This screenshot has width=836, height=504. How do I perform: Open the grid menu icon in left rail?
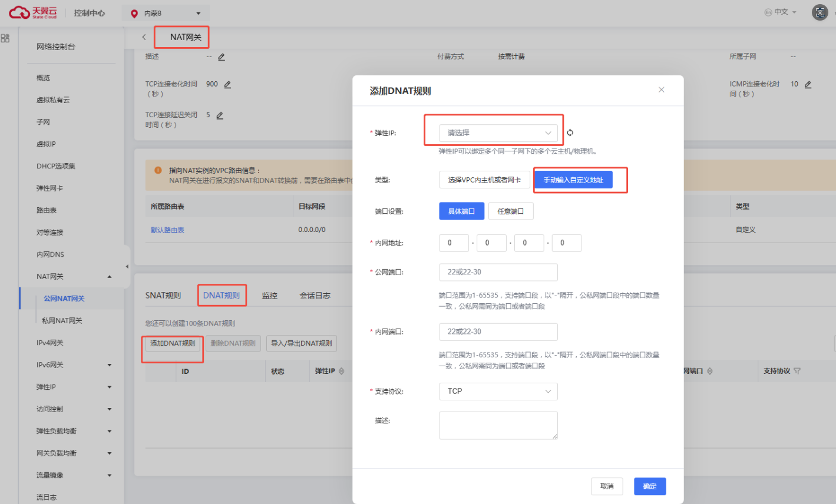[x=5, y=38]
